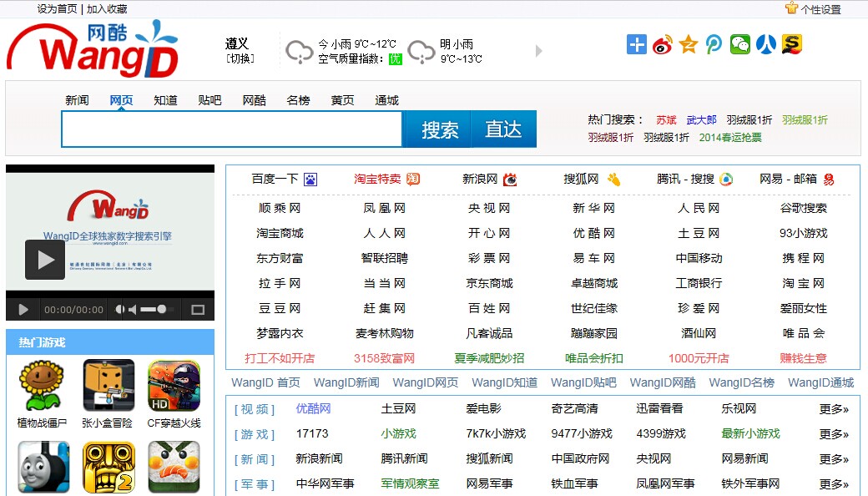Click the Taobao icon next to 淘宝特卖
Screen dimensions: 868x496
[x=413, y=180]
